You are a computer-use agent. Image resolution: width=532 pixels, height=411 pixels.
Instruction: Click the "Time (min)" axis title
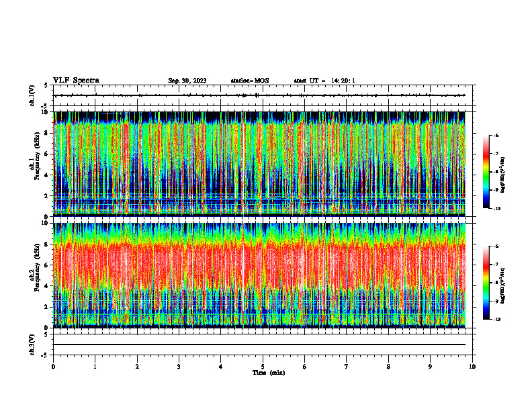coord(269,373)
